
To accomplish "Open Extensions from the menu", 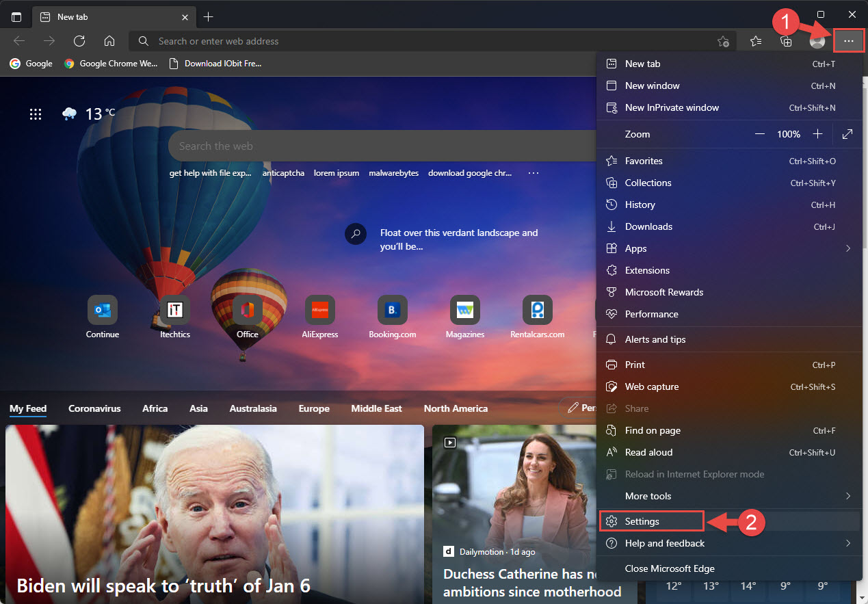I will click(x=729, y=270).
